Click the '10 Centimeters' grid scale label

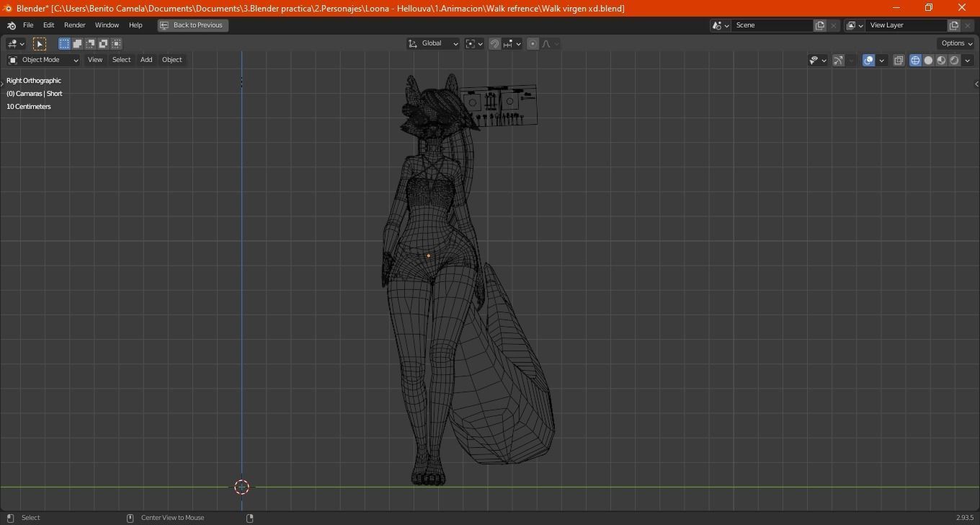(x=29, y=107)
